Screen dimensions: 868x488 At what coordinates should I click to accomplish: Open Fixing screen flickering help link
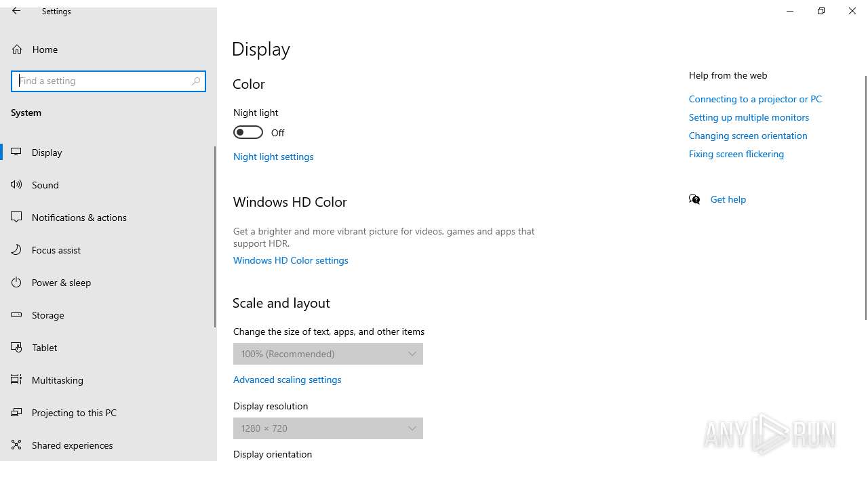click(736, 154)
